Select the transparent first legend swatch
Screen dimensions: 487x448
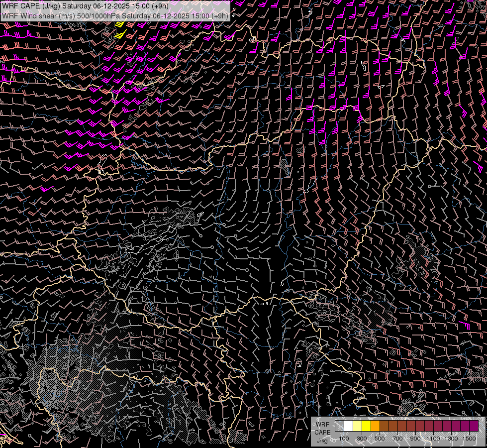(x=339, y=426)
